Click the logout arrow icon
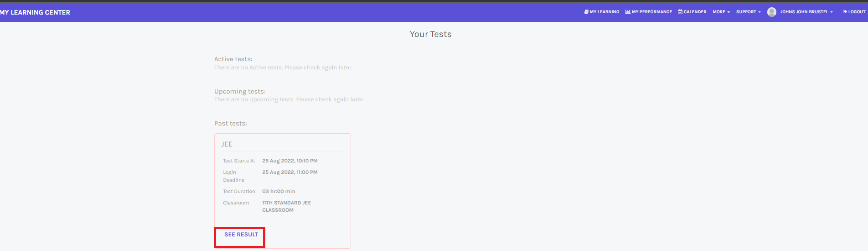The image size is (868, 251). point(845,12)
